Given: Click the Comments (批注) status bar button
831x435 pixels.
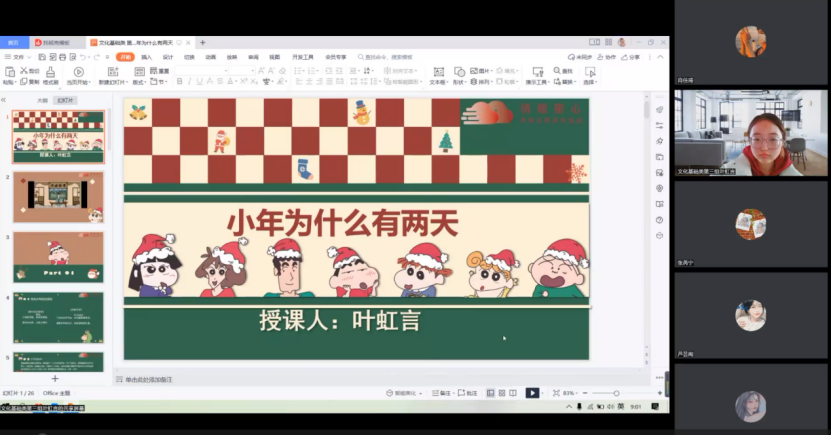Looking at the screenshot, I should coord(467,393).
